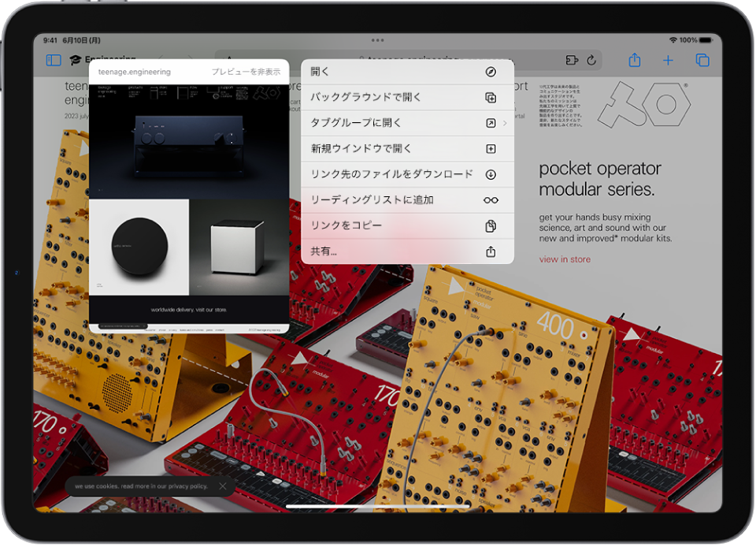Open the Safari sidebar
The width and height of the screenshot is (756, 547).
pos(54,59)
